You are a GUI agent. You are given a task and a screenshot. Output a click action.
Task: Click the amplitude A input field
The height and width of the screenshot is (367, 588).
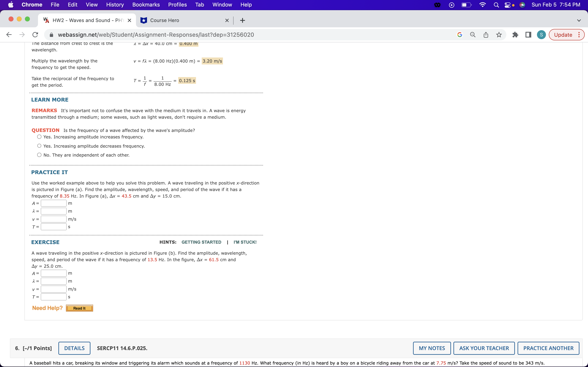coord(54,203)
